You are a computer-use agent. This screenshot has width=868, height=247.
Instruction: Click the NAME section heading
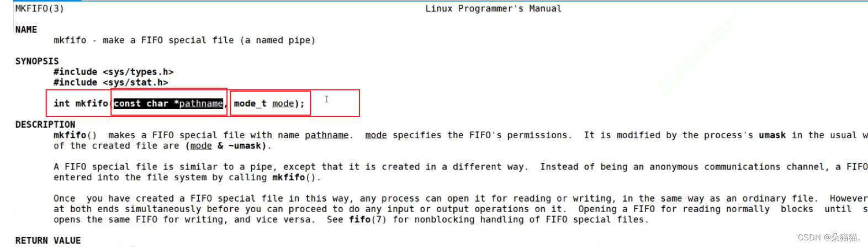click(x=26, y=30)
